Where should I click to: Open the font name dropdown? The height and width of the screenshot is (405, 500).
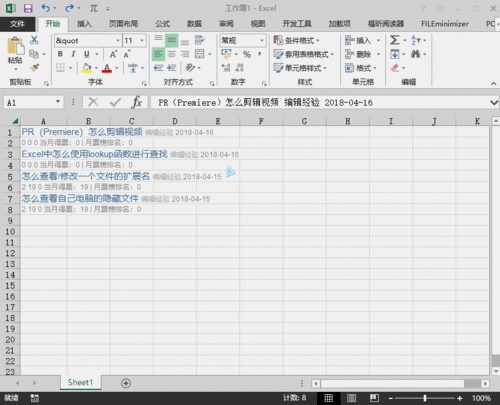point(118,41)
